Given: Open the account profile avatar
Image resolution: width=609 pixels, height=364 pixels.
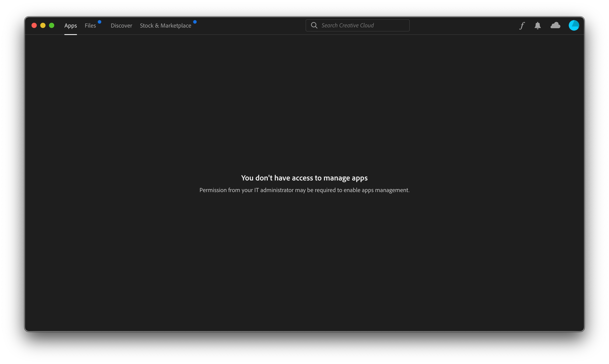Looking at the screenshot, I should tap(574, 26).
